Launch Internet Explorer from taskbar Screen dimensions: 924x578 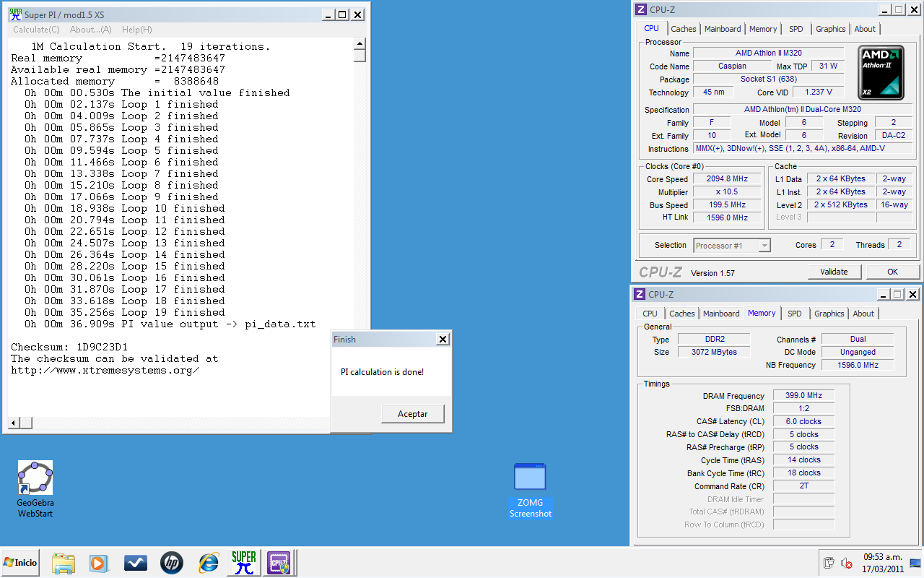(209, 563)
